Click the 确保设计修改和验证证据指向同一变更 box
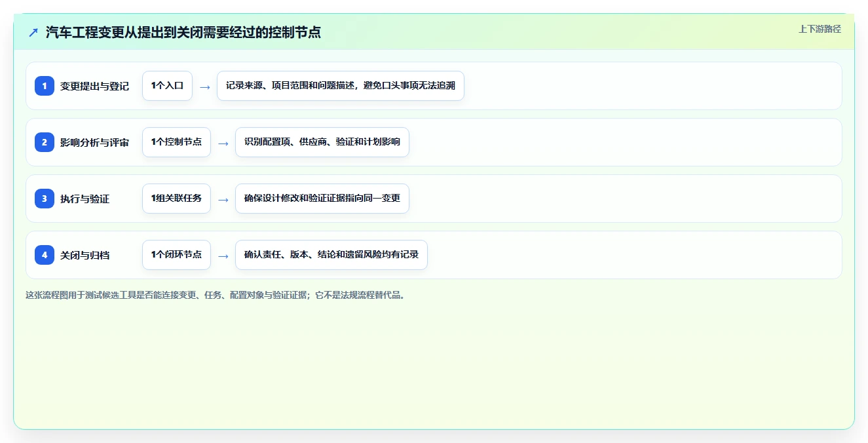868x443 pixels. click(x=322, y=199)
